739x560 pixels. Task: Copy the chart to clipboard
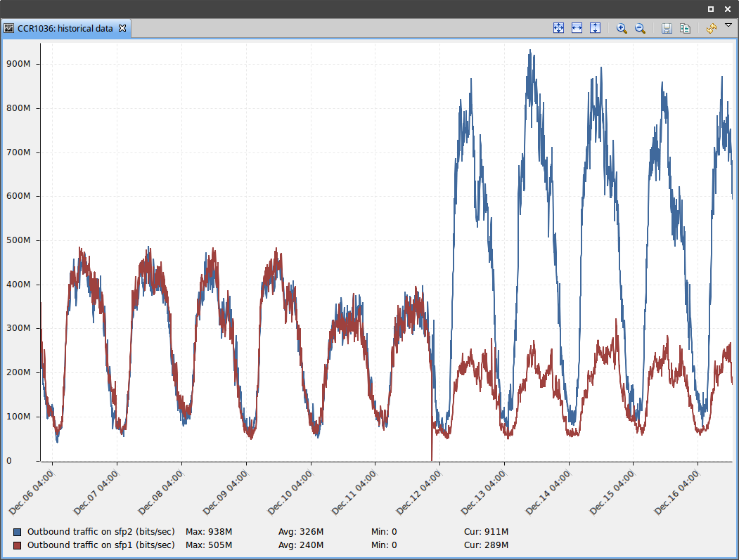coord(685,28)
